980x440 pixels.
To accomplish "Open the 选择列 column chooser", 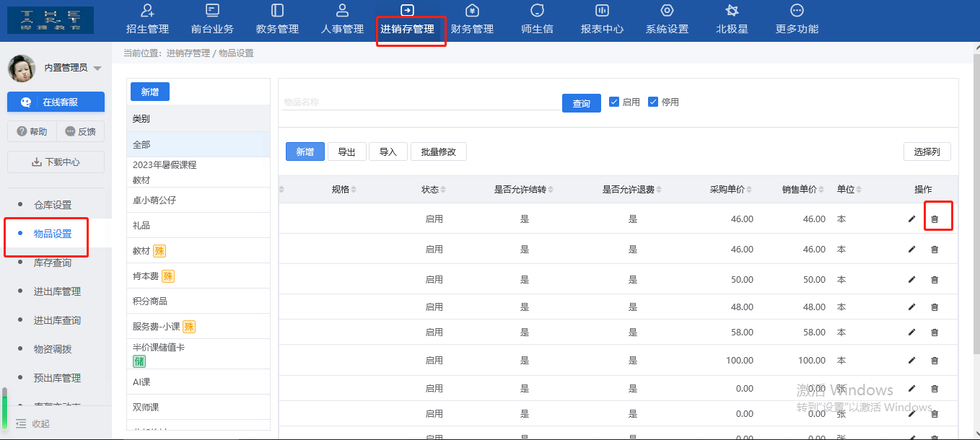I will point(927,151).
